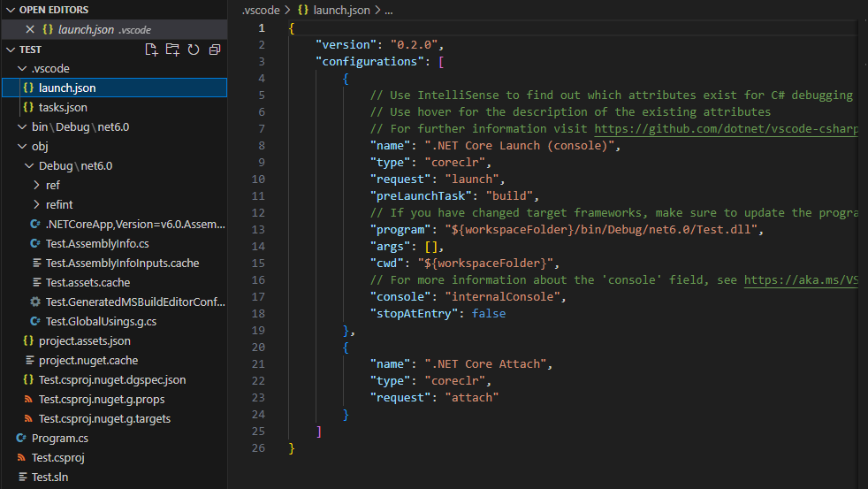Image resolution: width=868 pixels, height=489 pixels.
Task: Click the New Folder icon in TEST header
Action: coord(172,50)
